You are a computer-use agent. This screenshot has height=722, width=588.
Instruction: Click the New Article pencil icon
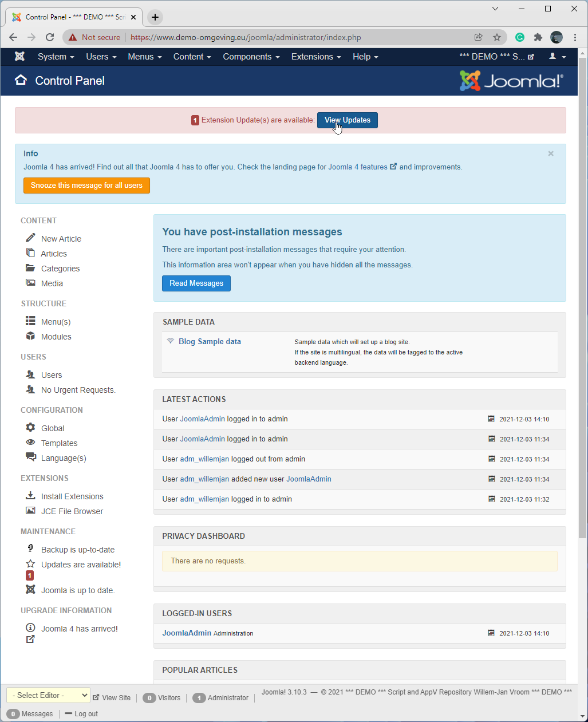pyautogui.click(x=30, y=238)
